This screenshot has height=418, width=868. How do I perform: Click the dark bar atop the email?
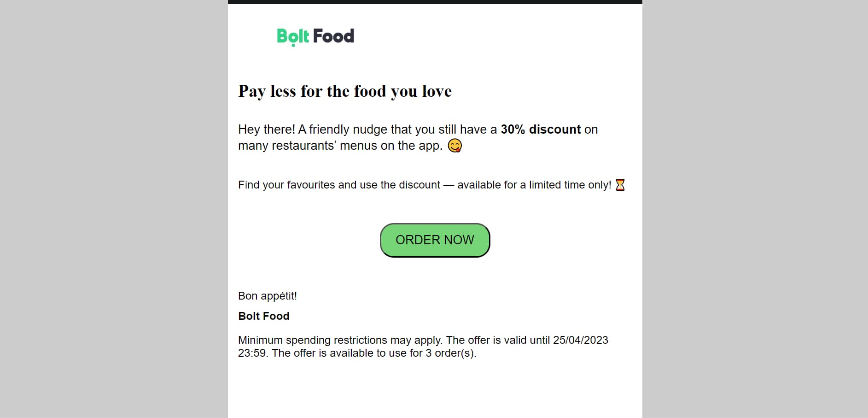(435, 2)
